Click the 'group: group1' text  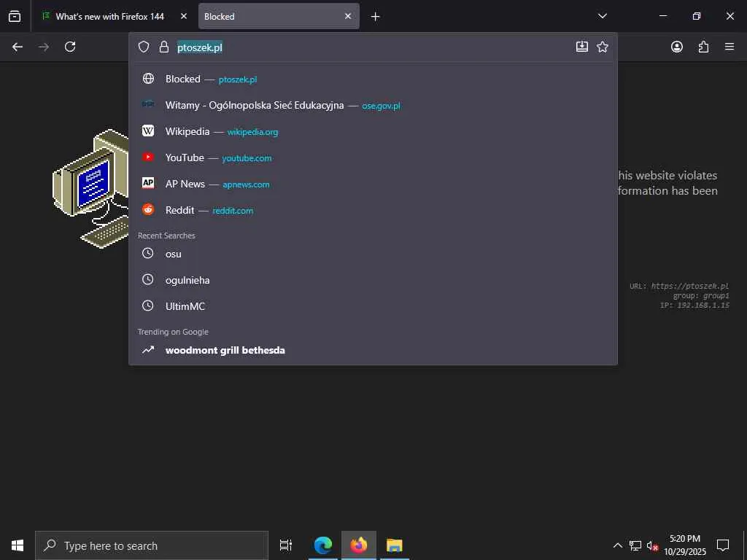coord(701,296)
